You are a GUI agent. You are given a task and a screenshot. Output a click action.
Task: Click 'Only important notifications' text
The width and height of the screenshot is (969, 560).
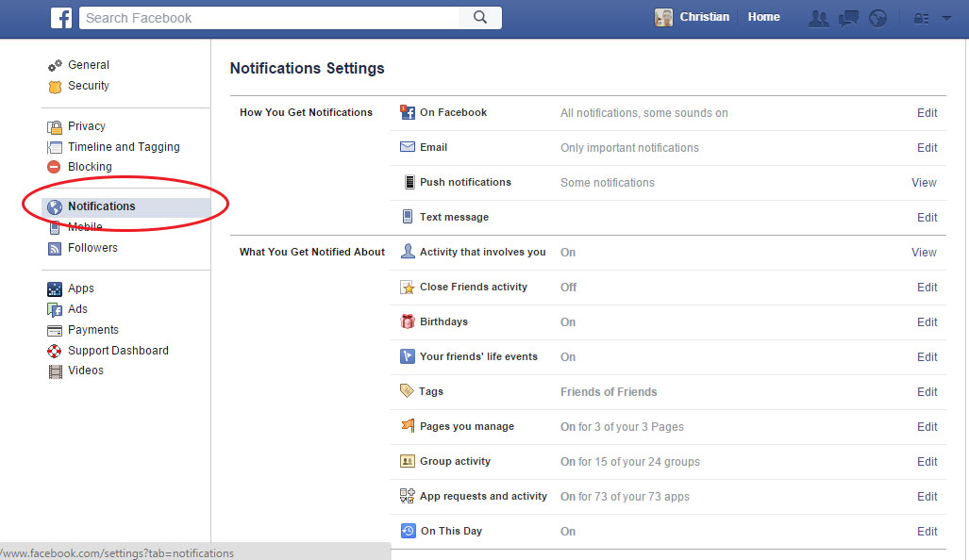pyautogui.click(x=629, y=148)
